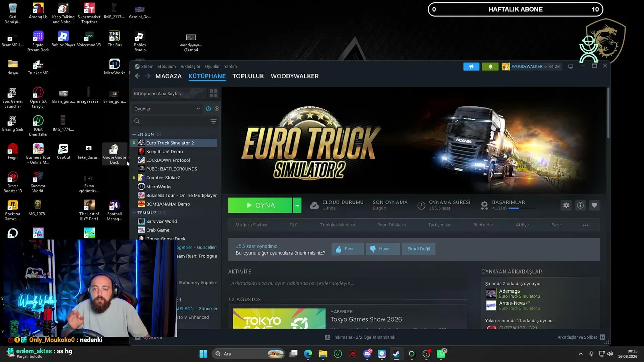The height and width of the screenshot is (362, 644).
Task: Select BOMBANANA! Demo in library
Action: tap(175, 204)
